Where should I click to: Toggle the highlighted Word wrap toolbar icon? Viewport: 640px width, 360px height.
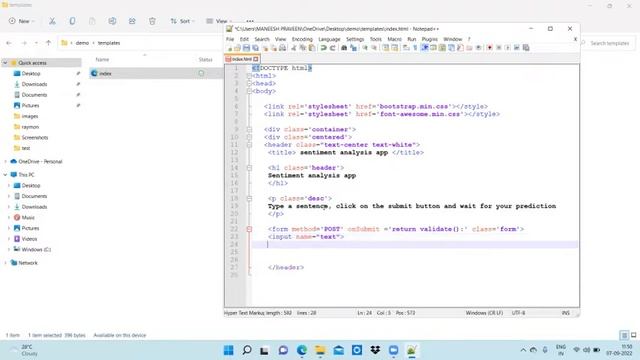[x=424, y=48]
